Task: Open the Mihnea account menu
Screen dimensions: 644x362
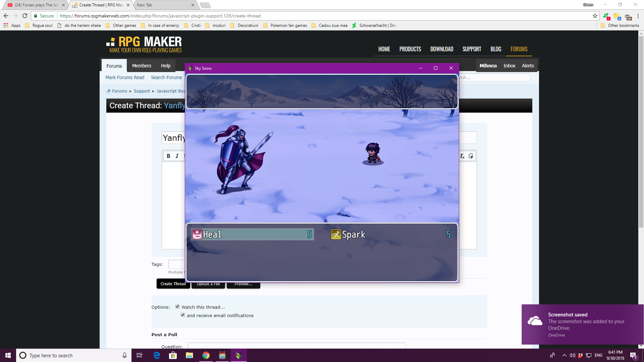Action: 488,66
